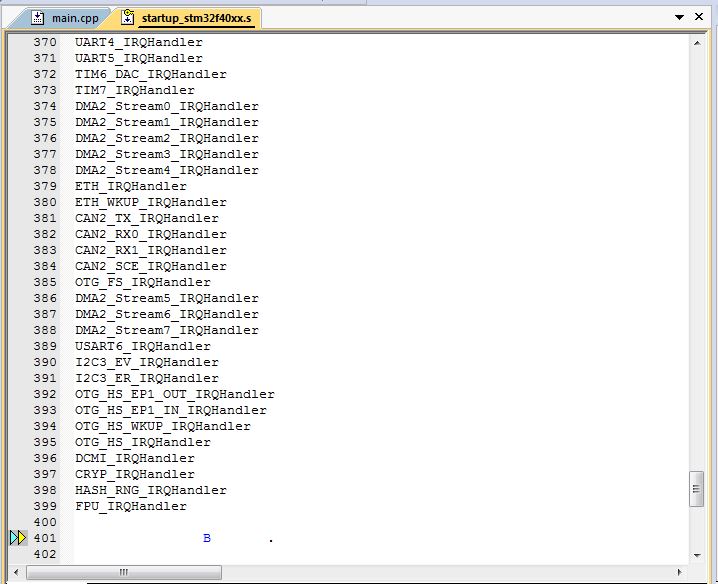The width and height of the screenshot is (718, 584).
Task: Click the OTG_HS_EP1_IN_IRQHandler line
Action: pos(171,410)
